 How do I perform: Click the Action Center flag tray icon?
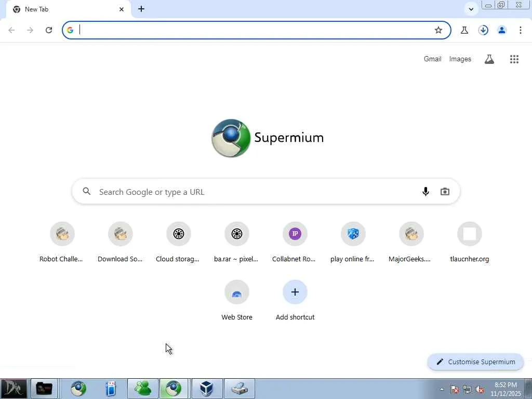(455, 389)
